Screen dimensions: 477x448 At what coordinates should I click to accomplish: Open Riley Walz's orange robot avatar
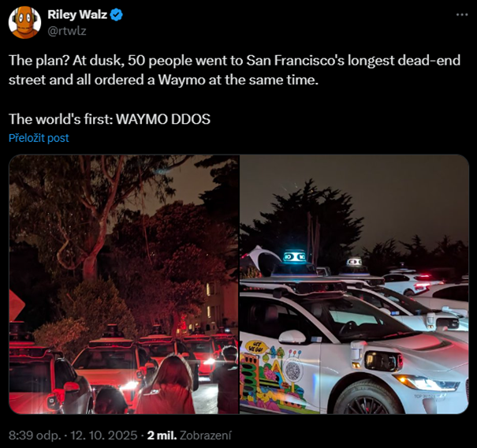[24, 23]
